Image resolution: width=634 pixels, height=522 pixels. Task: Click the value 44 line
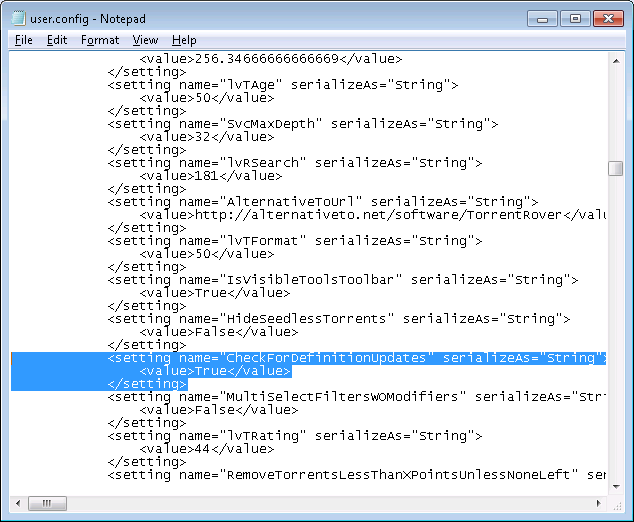(207, 449)
